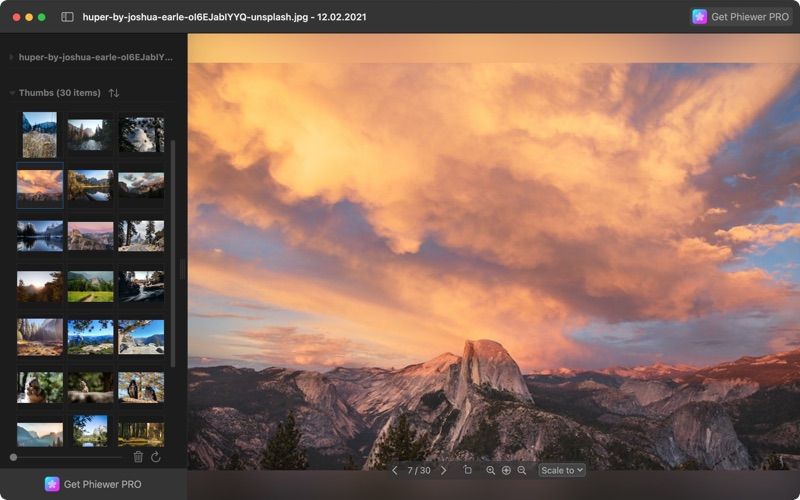Viewport: 800px width, 500px height.
Task: Refresh thumbnails with the circular arrow icon
Action: [156, 457]
